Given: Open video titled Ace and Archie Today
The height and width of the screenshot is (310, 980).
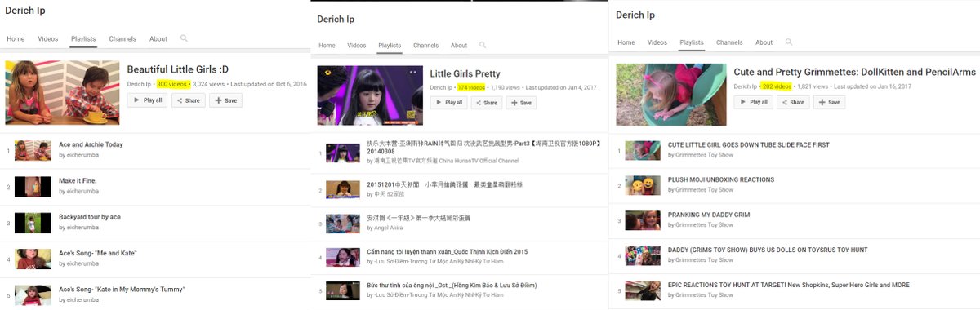Looking at the screenshot, I should [x=91, y=144].
